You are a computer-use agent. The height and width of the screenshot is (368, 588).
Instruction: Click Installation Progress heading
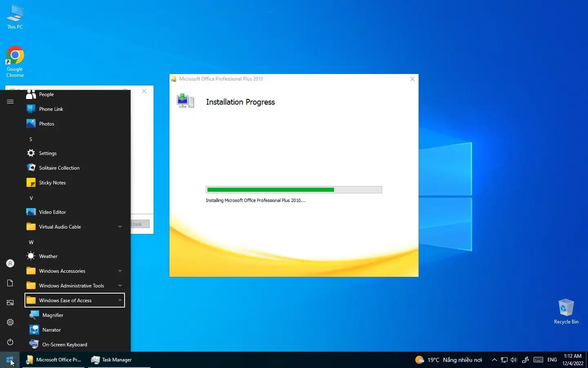[240, 102]
